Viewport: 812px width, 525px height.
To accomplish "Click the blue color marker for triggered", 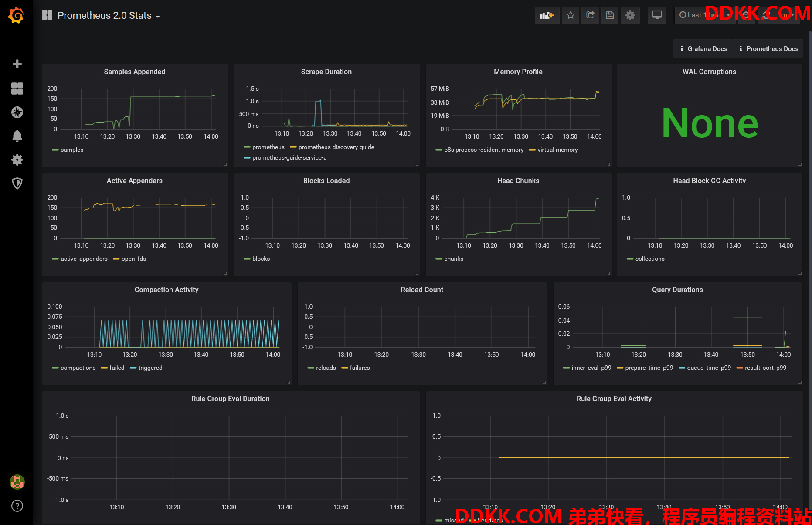I will [133, 368].
